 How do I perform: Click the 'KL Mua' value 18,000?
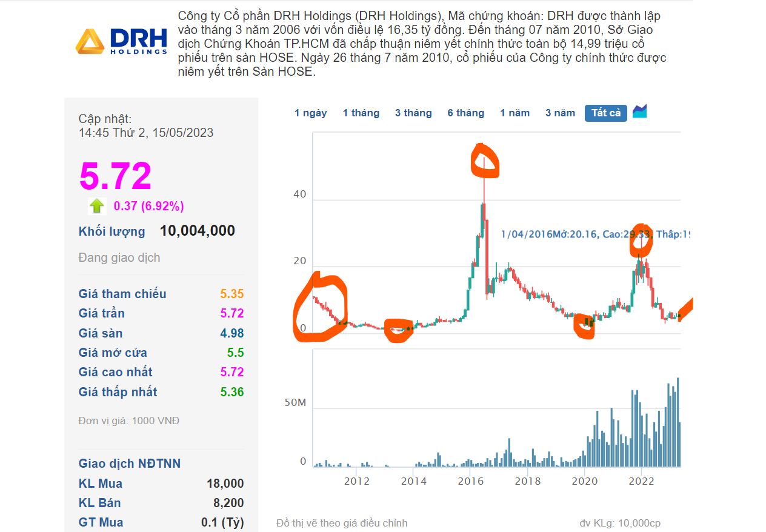coord(225,484)
